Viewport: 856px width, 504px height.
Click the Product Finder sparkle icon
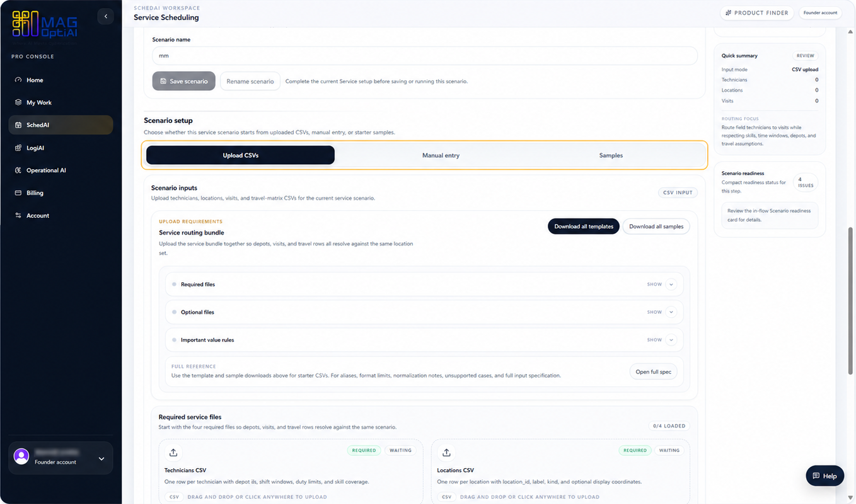(x=729, y=13)
